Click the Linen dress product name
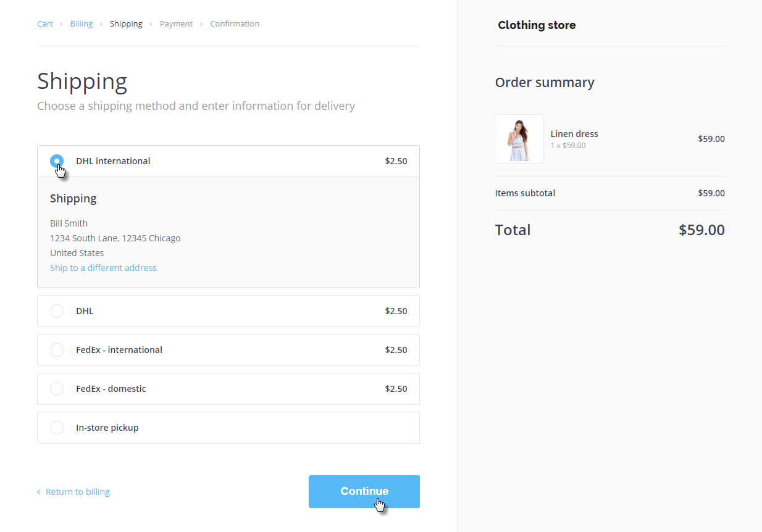This screenshot has height=532, width=762. 574,134
